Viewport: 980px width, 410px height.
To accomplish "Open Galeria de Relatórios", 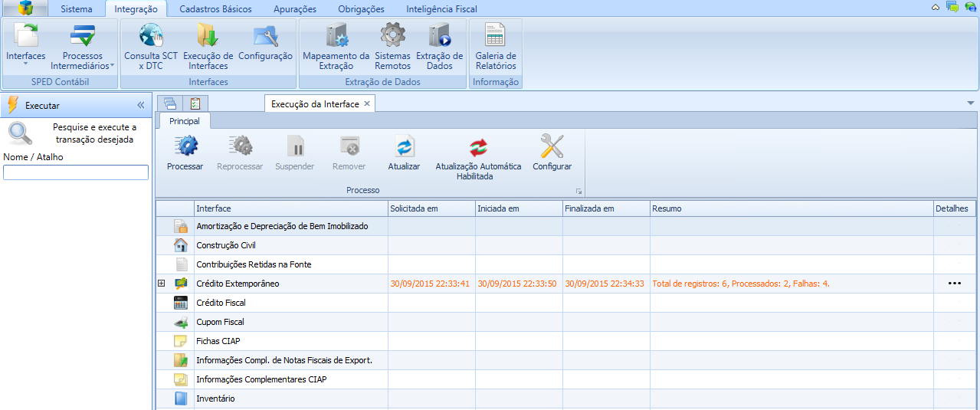I will coord(495,46).
